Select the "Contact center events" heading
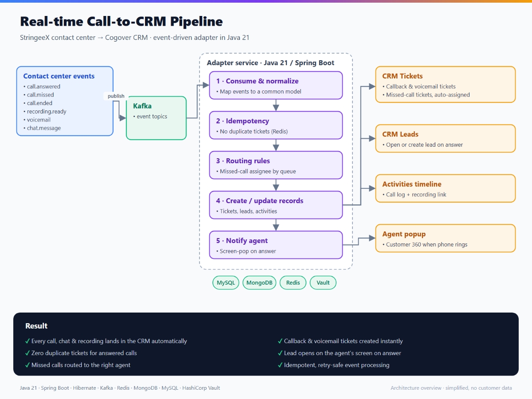532x399 pixels. click(x=59, y=76)
